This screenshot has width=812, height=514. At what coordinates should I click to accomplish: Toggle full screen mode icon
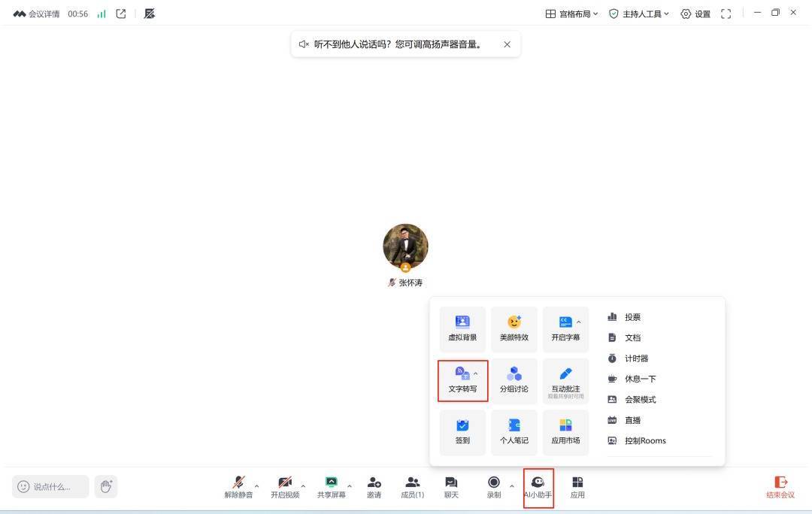click(726, 14)
